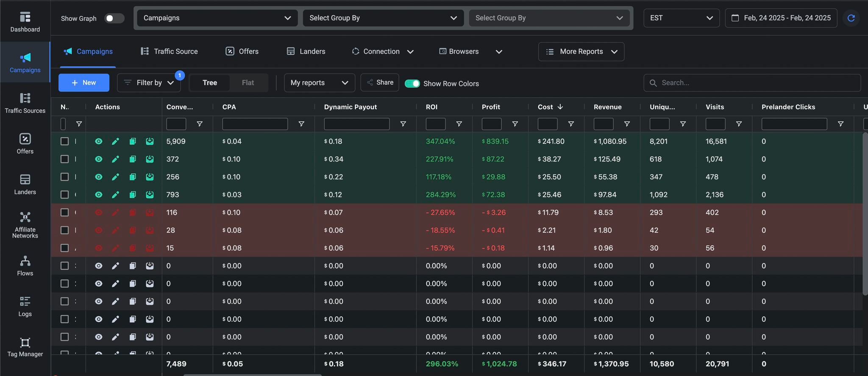Switch to the Landers tab

coord(306,52)
